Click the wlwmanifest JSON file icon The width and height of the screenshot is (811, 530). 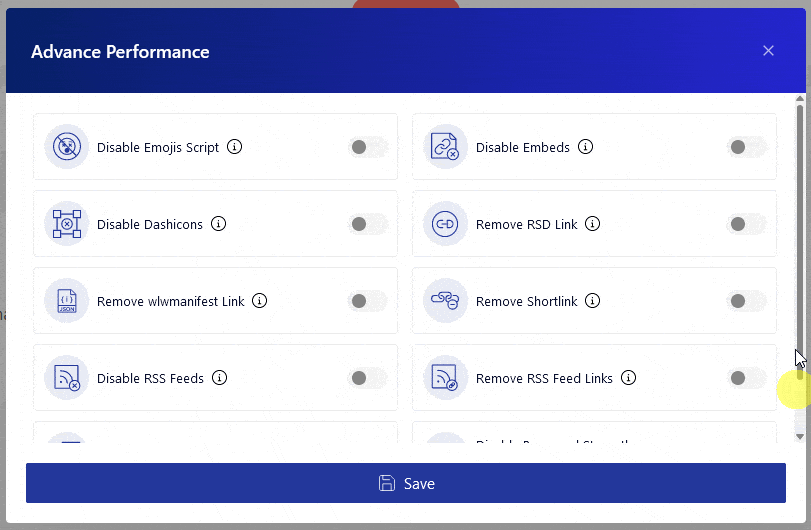point(67,301)
